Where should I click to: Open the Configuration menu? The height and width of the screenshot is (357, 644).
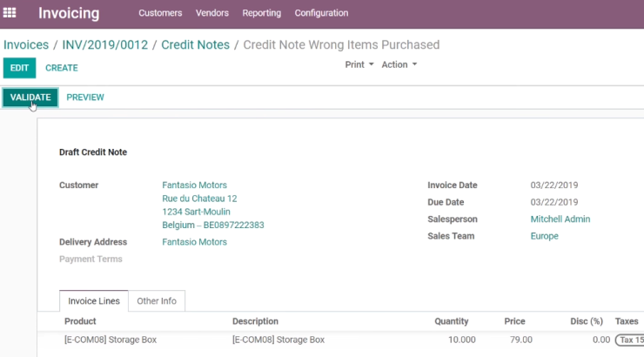point(321,13)
